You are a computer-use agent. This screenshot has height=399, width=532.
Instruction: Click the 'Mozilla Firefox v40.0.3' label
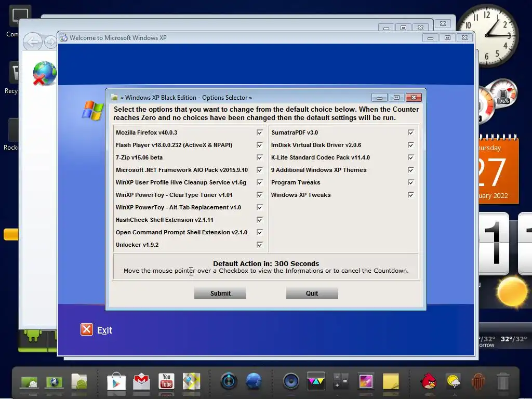(x=147, y=132)
